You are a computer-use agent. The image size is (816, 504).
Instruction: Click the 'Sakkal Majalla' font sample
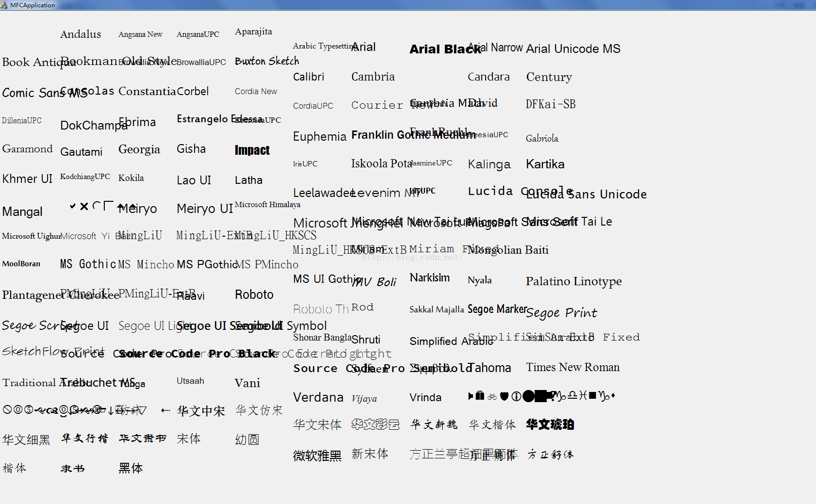(x=437, y=309)
